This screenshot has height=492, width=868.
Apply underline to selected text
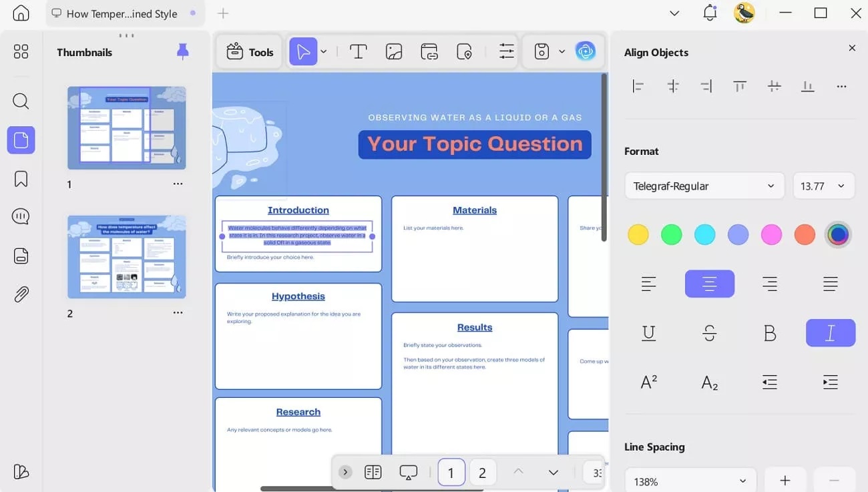[648, 332]
